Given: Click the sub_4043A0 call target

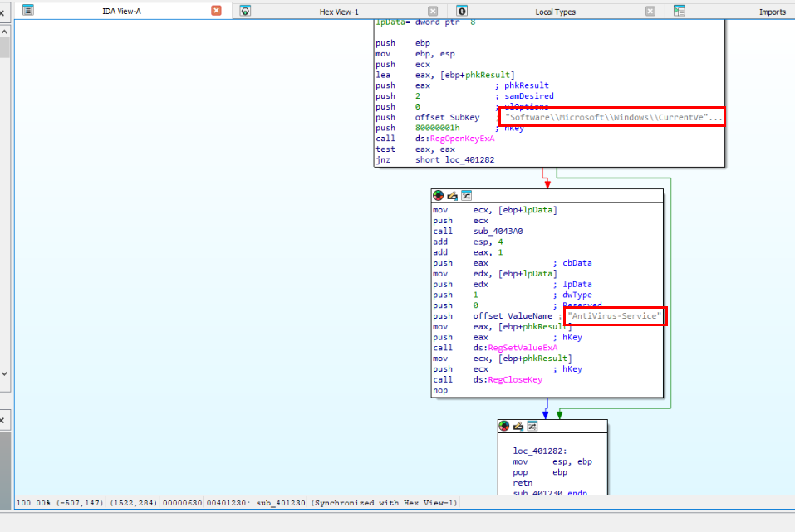Looking at the screenshot, I should (x=498, y=231).
